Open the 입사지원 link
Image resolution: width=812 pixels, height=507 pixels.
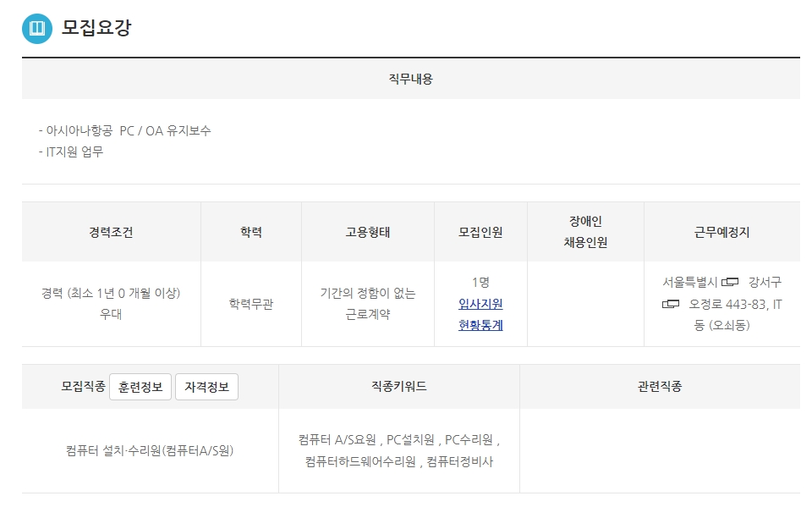click(x=480, y=306)
